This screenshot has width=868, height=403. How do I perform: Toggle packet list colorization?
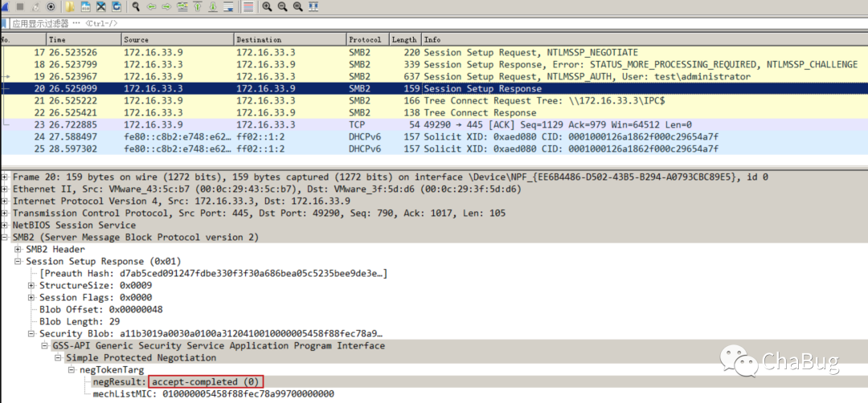[x=248, y=6]
